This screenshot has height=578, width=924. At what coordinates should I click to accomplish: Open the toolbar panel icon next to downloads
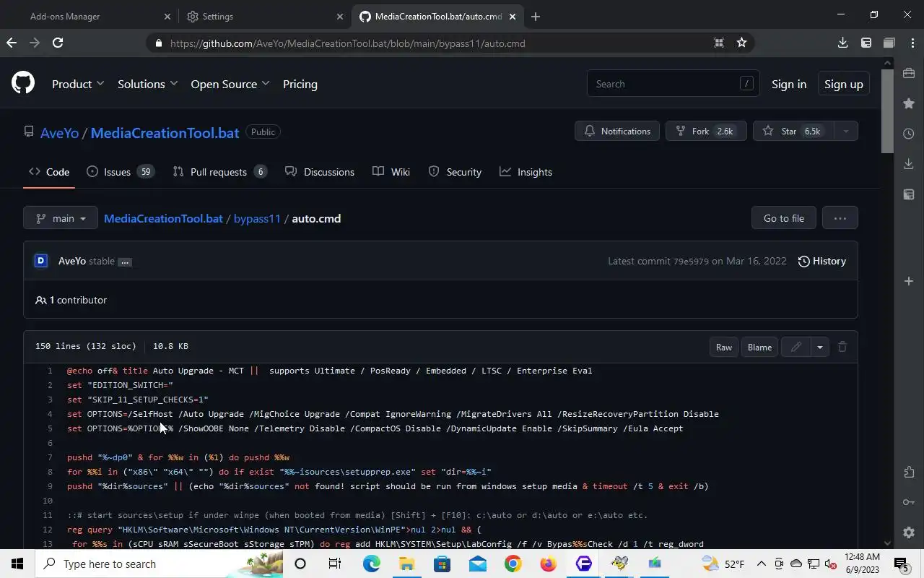point(866,43)
